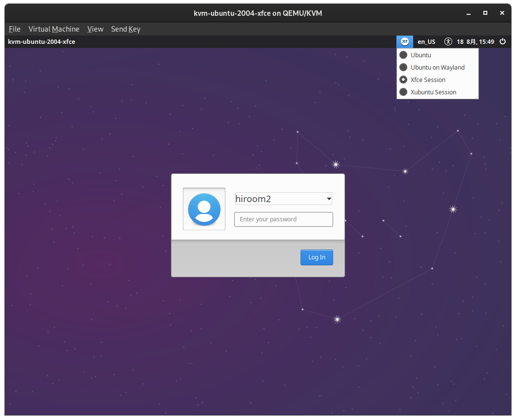Minimize the QEMU/KVM window

coord(468,13)
